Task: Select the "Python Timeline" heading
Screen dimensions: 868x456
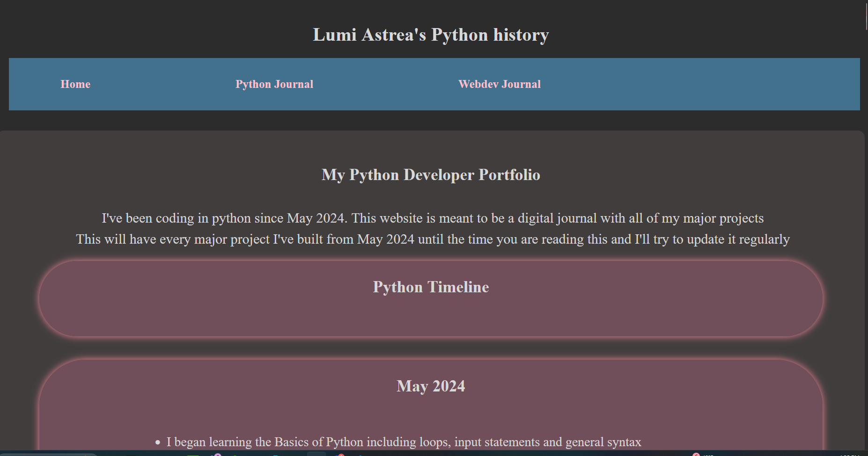Action: pos(431,287)
